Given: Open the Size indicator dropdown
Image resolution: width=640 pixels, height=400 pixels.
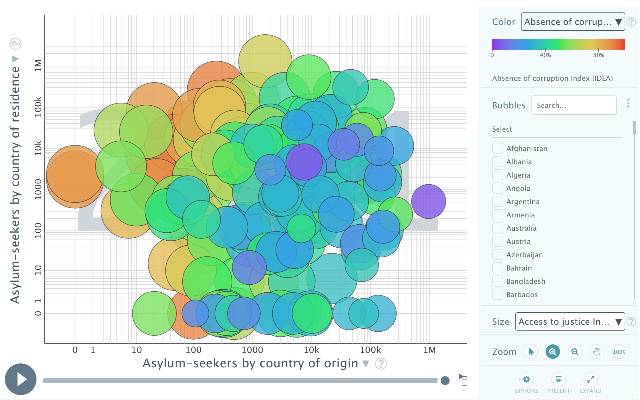Looking at the screenshot, I should (570, 321).
